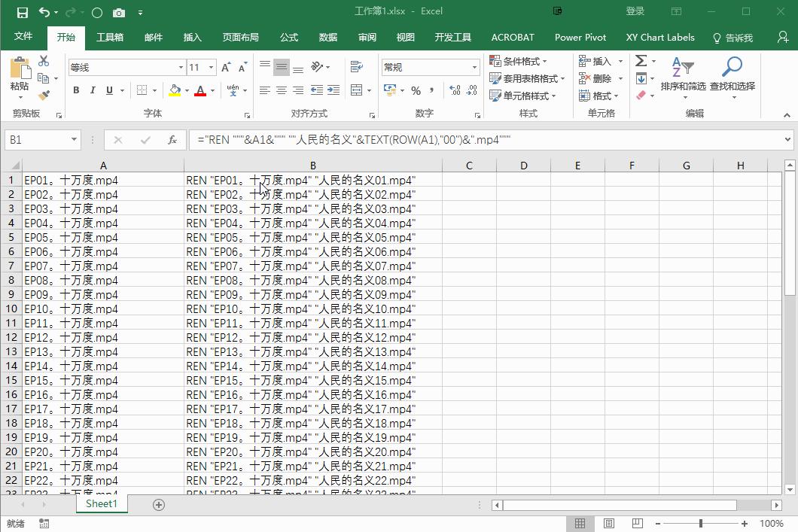This screenshot has height=532, width=798.
Task: Toggle Italic formatting
Action: (92, 90)
